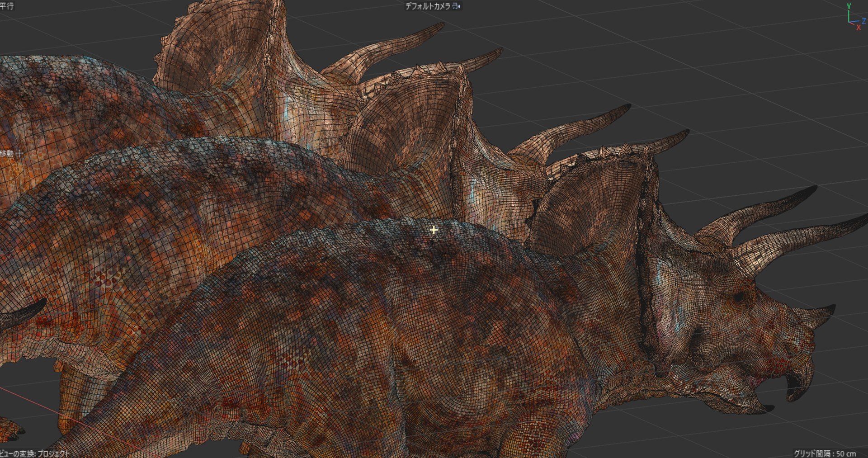Click the camera icon beside デフォルトカメラ
Screen dimensions: 868x458
click(457, 6)
